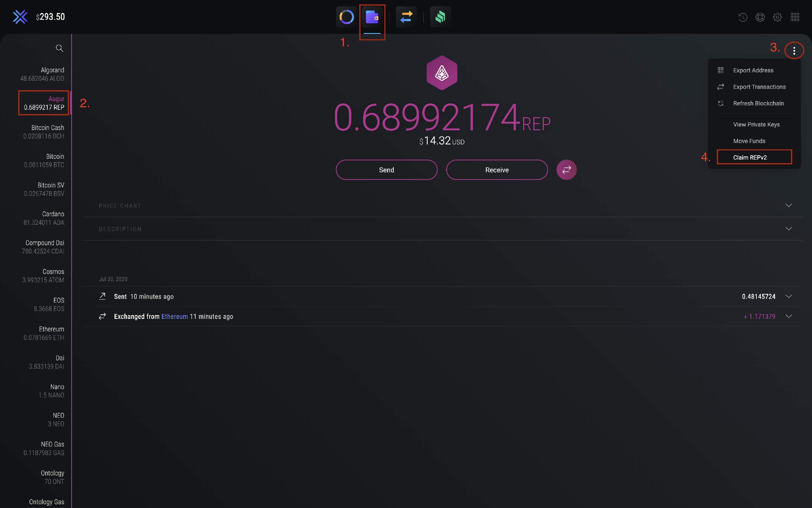Expand the Price Chart section
The width and height of the screenshot is (812, 508).
[788, 205]
